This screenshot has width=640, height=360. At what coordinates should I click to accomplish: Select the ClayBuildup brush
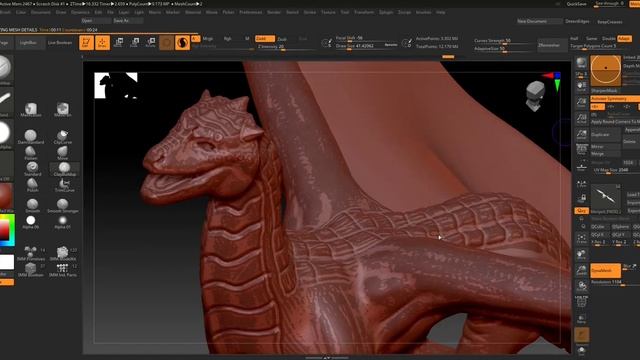[x=64, y=169]
